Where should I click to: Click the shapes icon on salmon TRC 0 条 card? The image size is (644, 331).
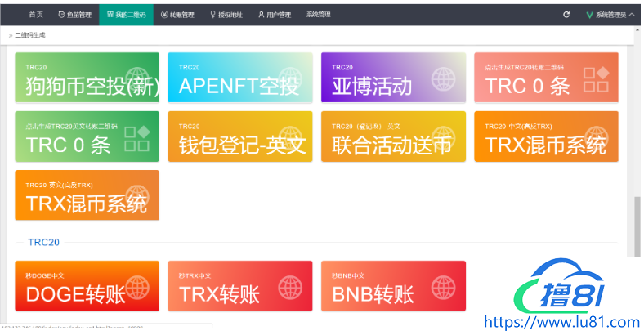[x=596, y=78]
